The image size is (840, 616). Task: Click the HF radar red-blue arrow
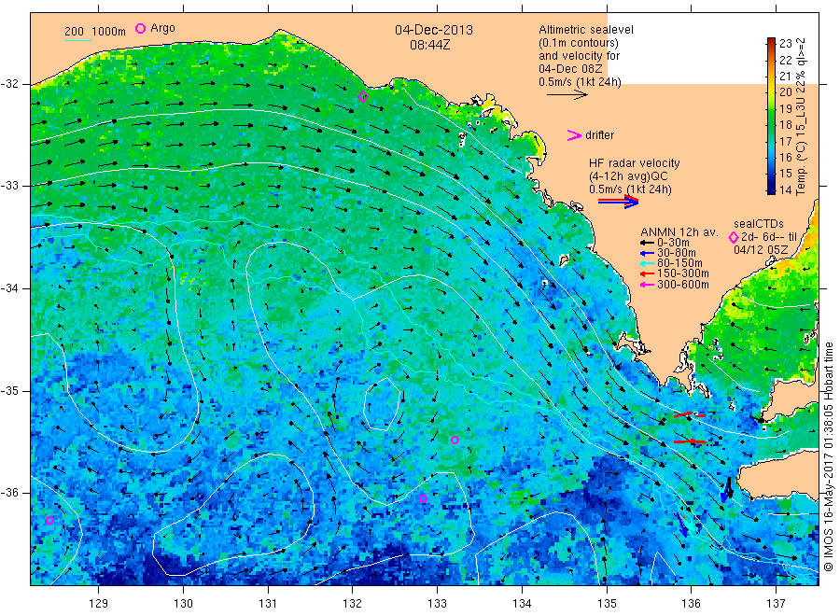click(x=618, y=202)
